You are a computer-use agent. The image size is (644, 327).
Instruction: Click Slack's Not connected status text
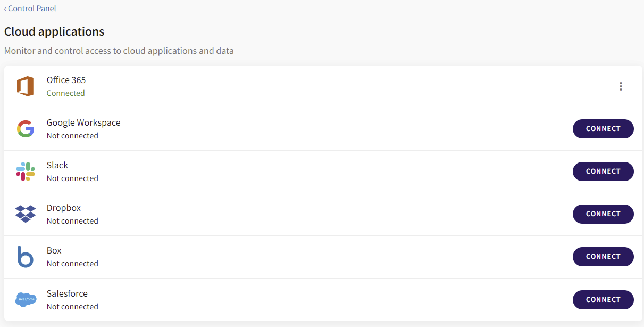click(x=72, y=178)
